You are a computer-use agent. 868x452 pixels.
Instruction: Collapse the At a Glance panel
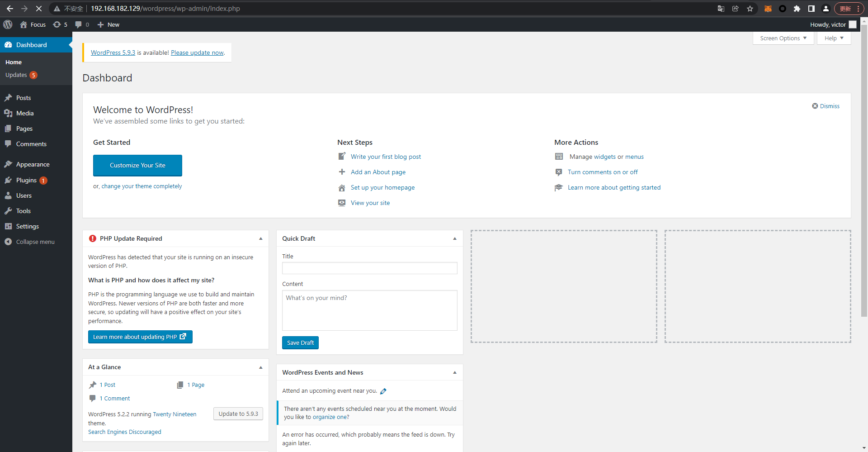point(261,367)
